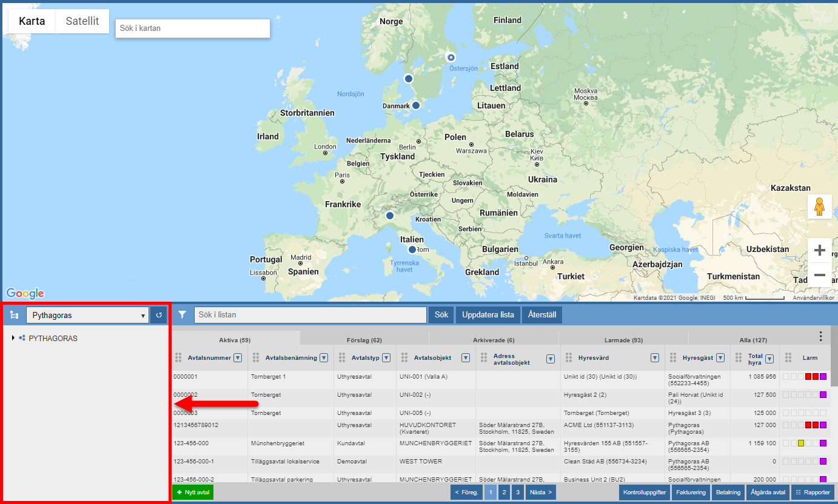Viewport: 838px width, 504px height.
Task: Click yellow alarm swatch in Münchenbryggeriet row
Action: (x=801, y=443)
